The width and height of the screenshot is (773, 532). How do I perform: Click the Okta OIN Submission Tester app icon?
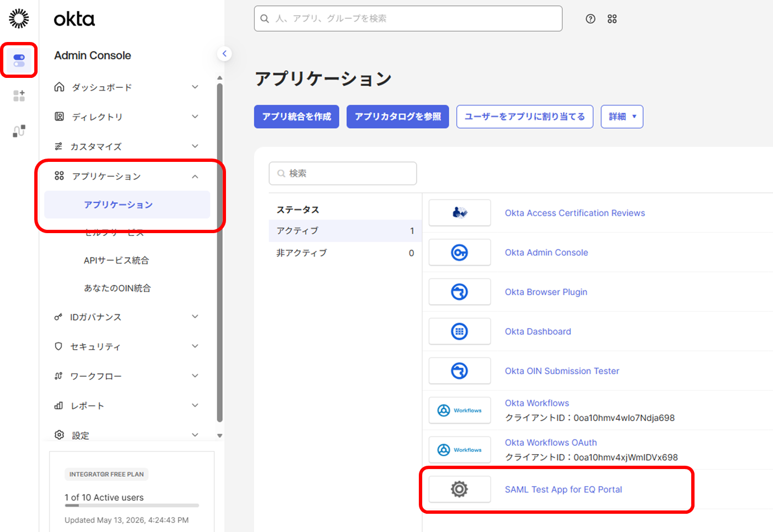[460, 371]
